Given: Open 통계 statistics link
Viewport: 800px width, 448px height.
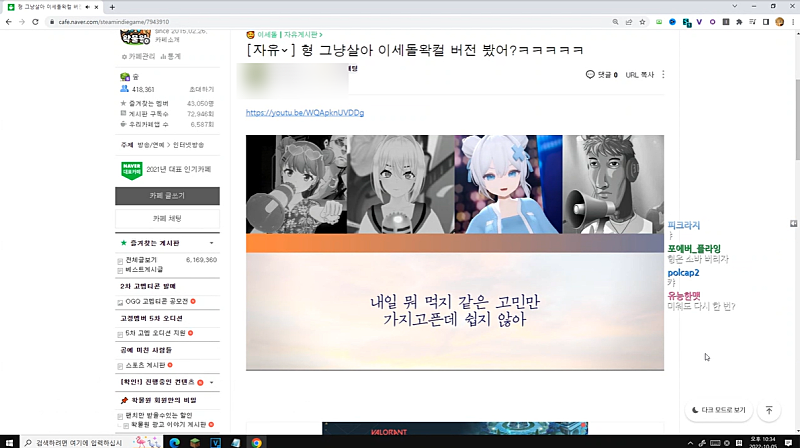Looking at the screenshot, I should 170,57.
